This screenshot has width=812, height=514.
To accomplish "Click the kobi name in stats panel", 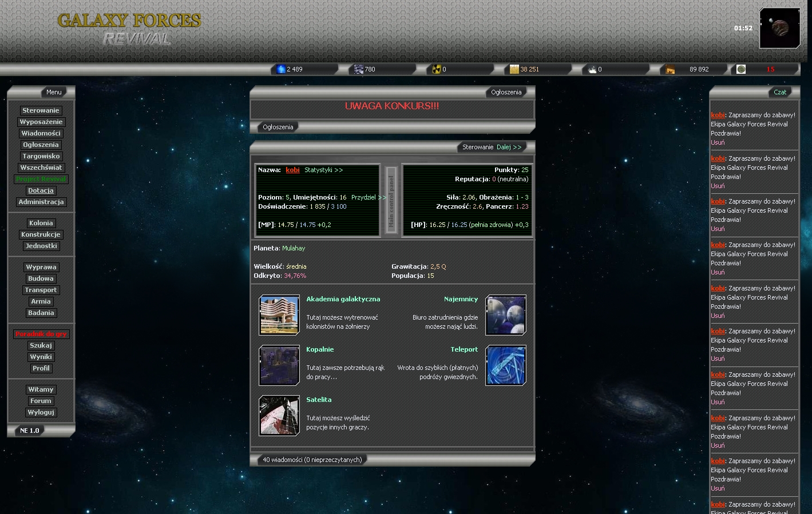I will click(x=292, y=170).
